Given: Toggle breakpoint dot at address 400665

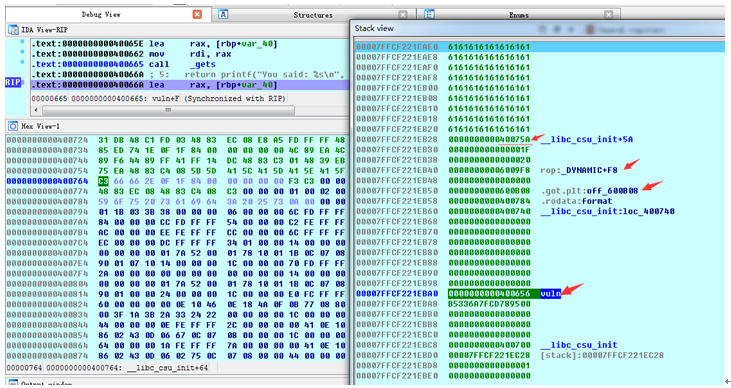Looking at the screenshot, I should coord(22,62).
